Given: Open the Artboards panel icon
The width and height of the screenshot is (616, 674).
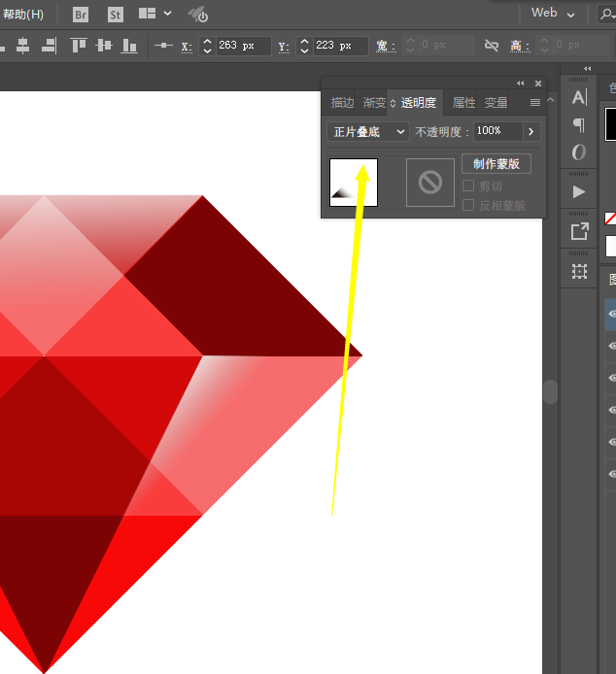Looking at the screenshot, I should tap(579, 271).
